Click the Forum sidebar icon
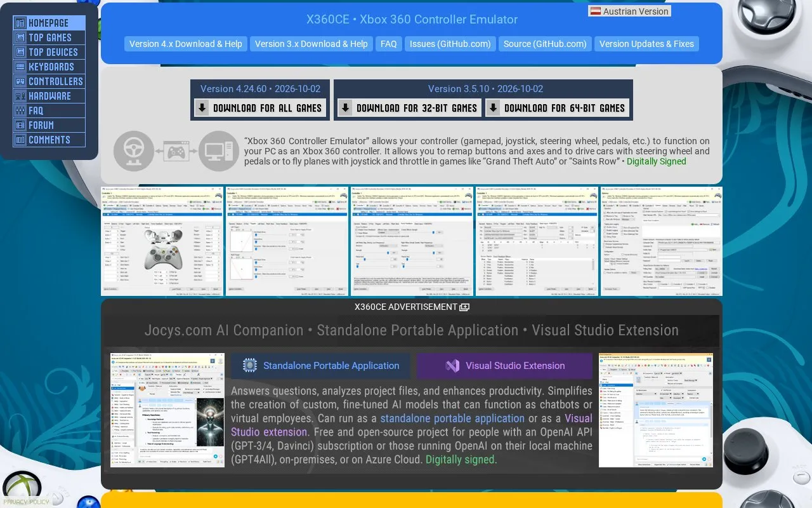The height and width of the screenshot is (508, 812). point(20,125)
